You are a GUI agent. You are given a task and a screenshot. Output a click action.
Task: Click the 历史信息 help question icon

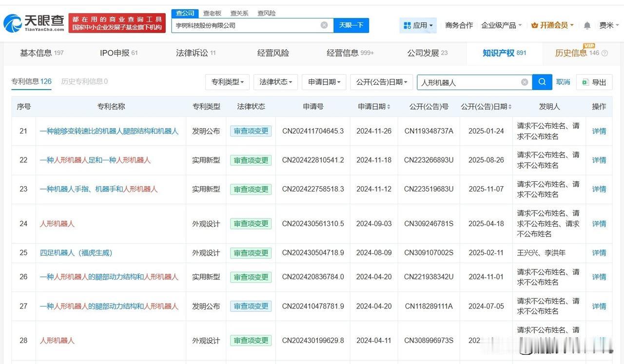(605, 53)
